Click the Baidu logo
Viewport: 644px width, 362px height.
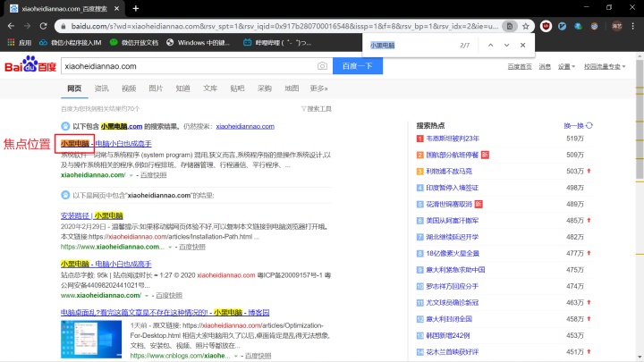30,65
